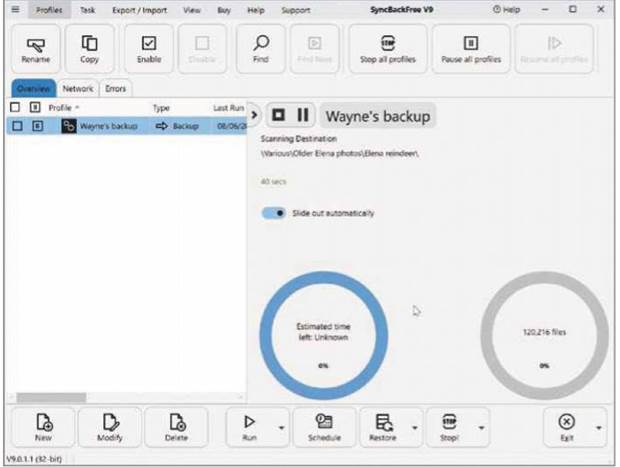This screenshot has width=620, height=467.
Task: Click the 120,216 files progress ring
Action: [544, 335]
